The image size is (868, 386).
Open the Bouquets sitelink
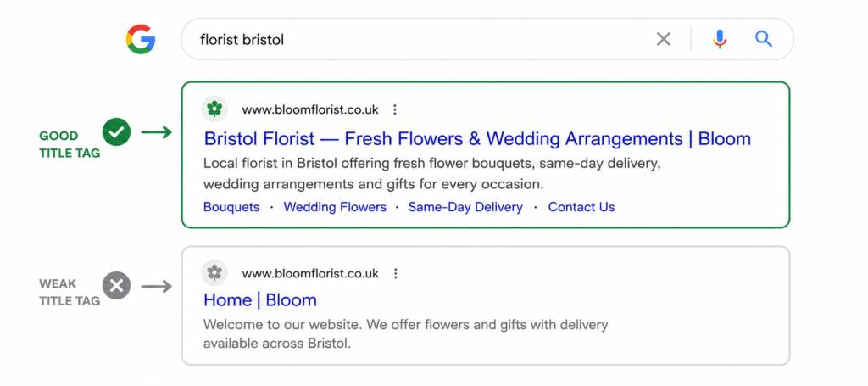point(231,207)
